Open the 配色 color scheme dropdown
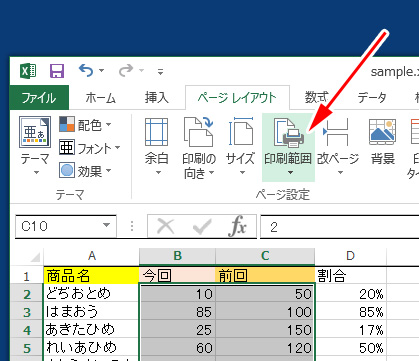This screenshot has width=419, height=361. (86, 125)
